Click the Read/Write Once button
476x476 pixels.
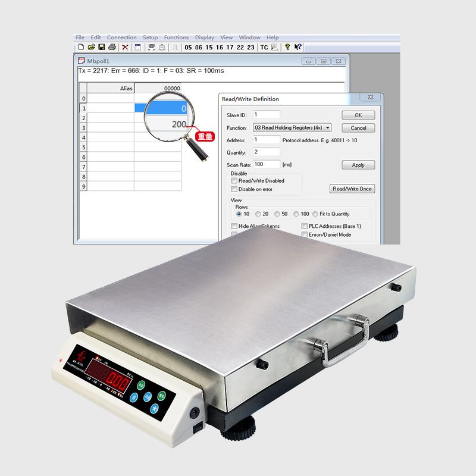(x=352, y=189)
